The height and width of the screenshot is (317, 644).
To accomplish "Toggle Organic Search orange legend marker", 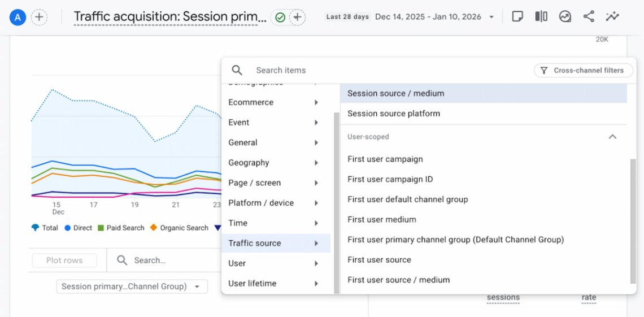I will tap(154, 228).
